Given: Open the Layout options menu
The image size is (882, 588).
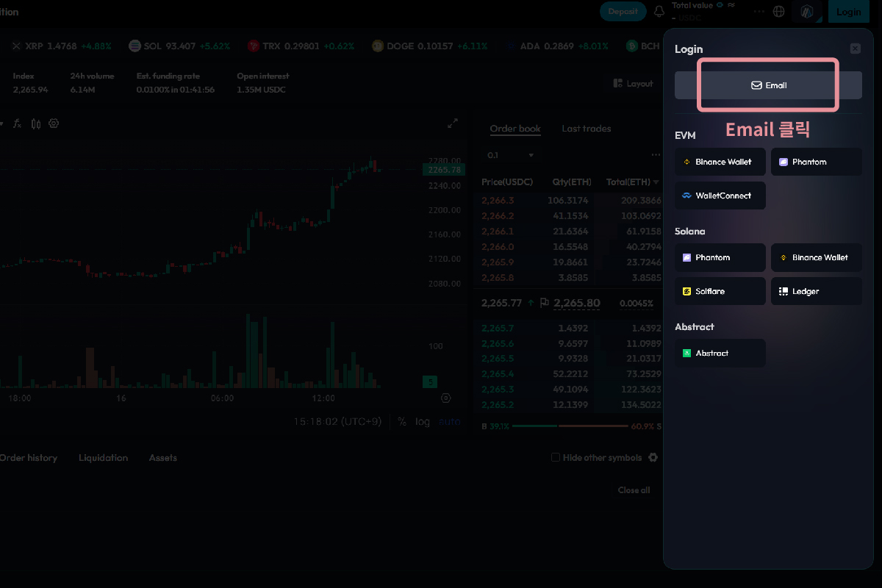Looking at the screenshot, I should coord(633,84).
